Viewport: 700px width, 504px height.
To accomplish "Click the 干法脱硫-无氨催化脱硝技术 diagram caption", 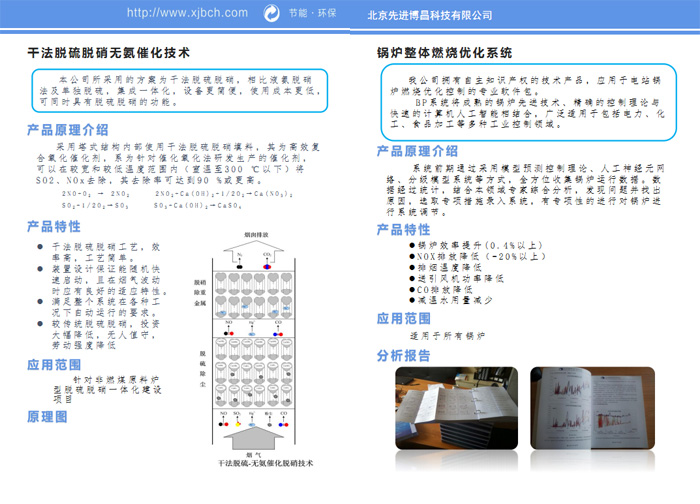I will coord(264,463).
